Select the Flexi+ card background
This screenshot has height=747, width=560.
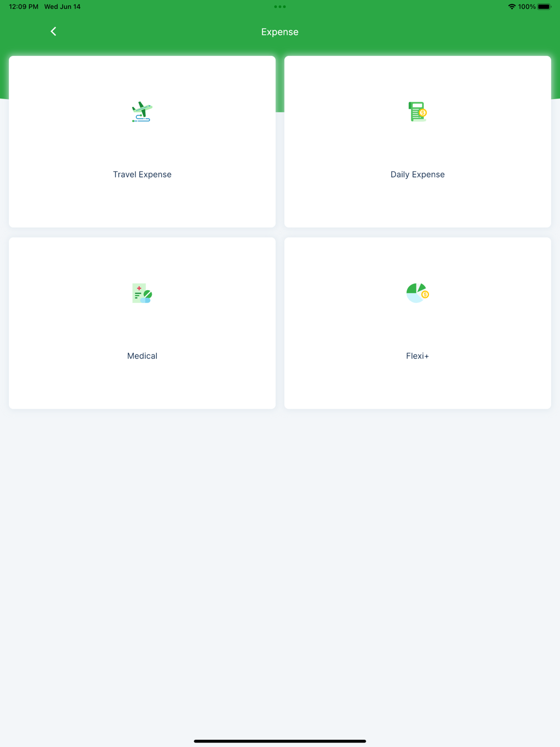(x=418, y=323)
